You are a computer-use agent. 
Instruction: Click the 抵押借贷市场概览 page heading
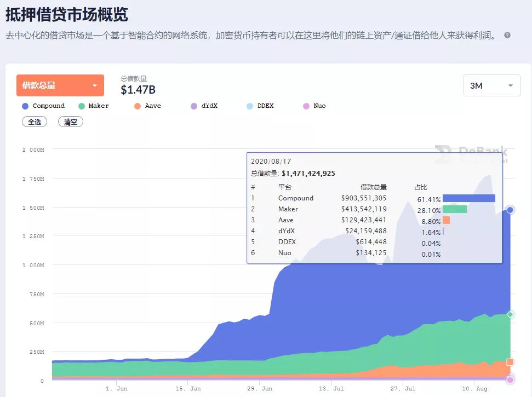67,15
